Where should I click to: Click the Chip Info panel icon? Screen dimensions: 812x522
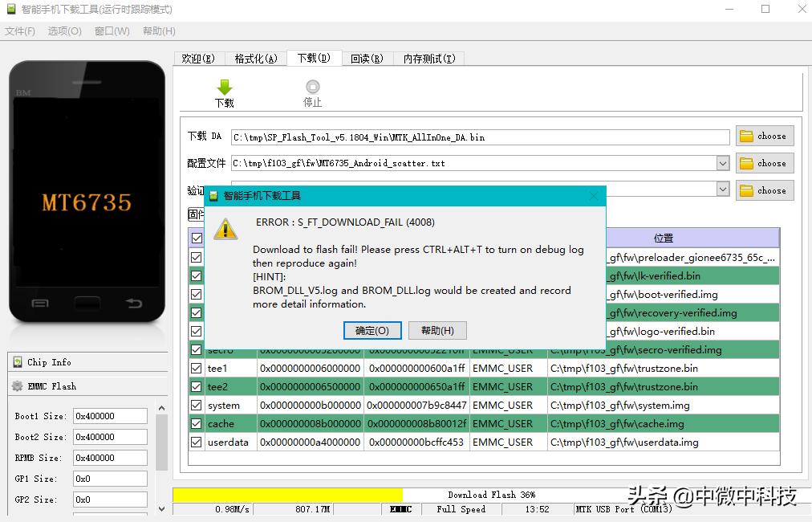point(17,362)
